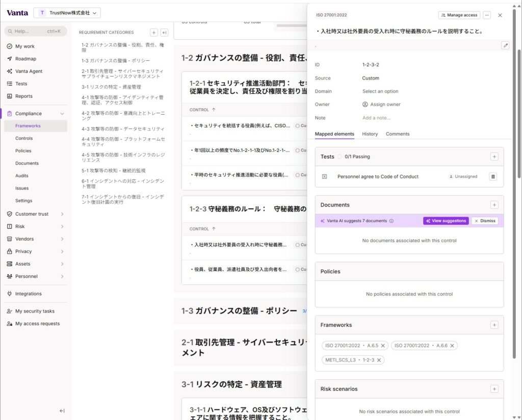Switch to the History tab
Viewport: 522px width, 420px height.
click(x=370, y=134)
